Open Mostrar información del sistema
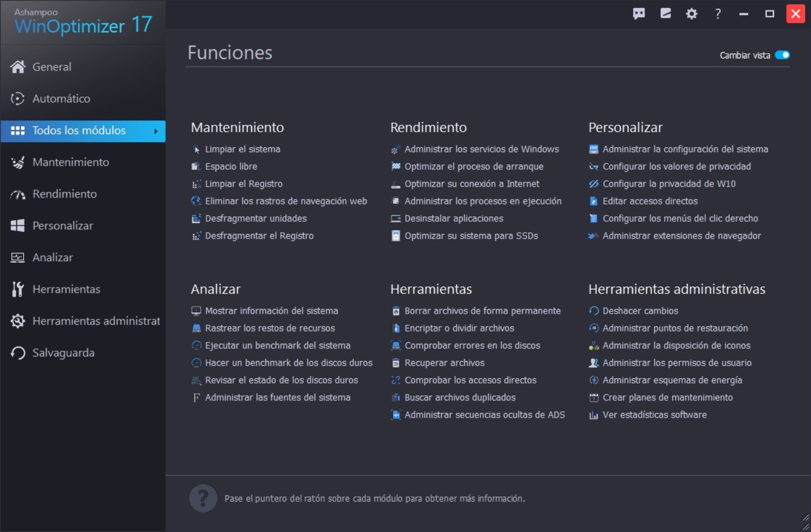811x532 pixels. pyautogui.click(x=272, y=311)
